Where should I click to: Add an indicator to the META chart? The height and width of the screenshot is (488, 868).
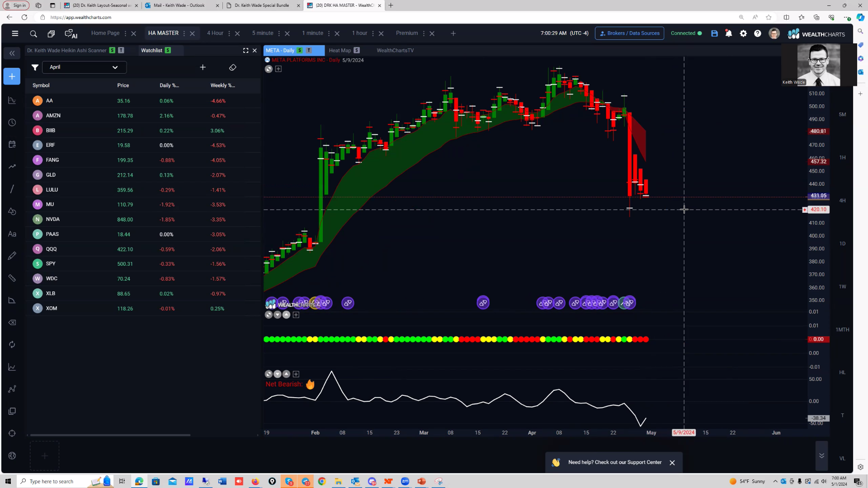point(278,69)
